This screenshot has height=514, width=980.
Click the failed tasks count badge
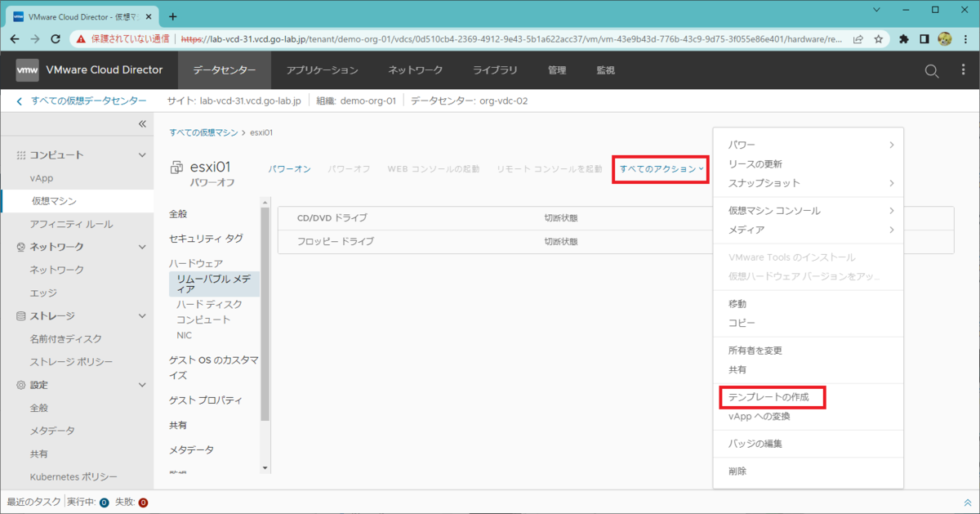[143, 503]
